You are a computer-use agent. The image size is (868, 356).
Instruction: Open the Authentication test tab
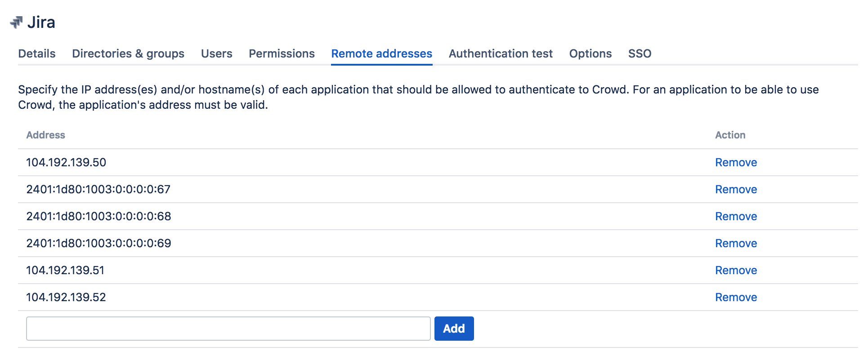pos(501,53)
